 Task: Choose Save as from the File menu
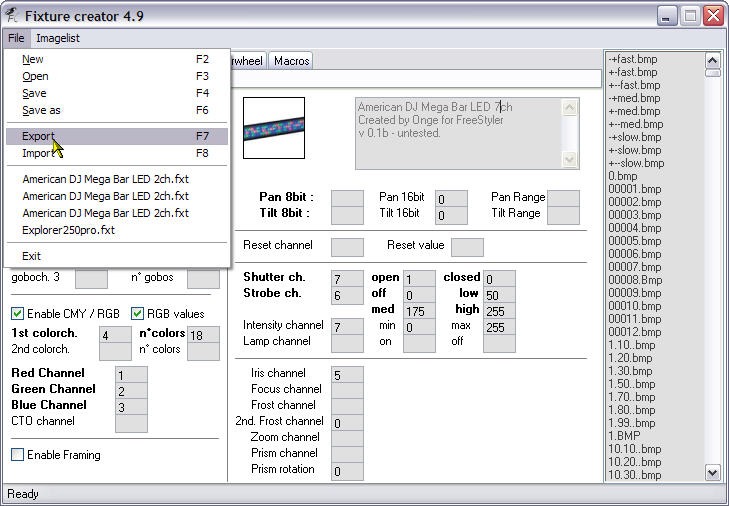click(x=116, y=110)
